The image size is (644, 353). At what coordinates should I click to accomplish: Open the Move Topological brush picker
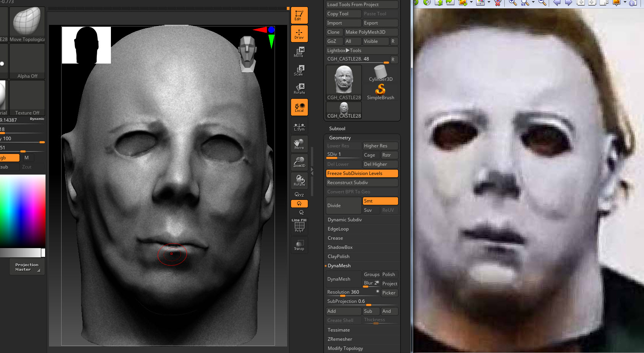point(27,25)
